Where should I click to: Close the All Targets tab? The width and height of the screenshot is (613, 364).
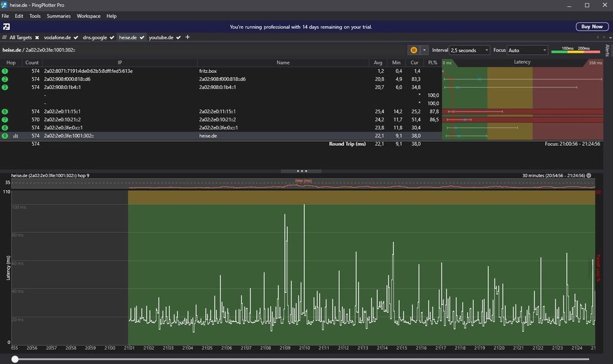tap(37, 37)
